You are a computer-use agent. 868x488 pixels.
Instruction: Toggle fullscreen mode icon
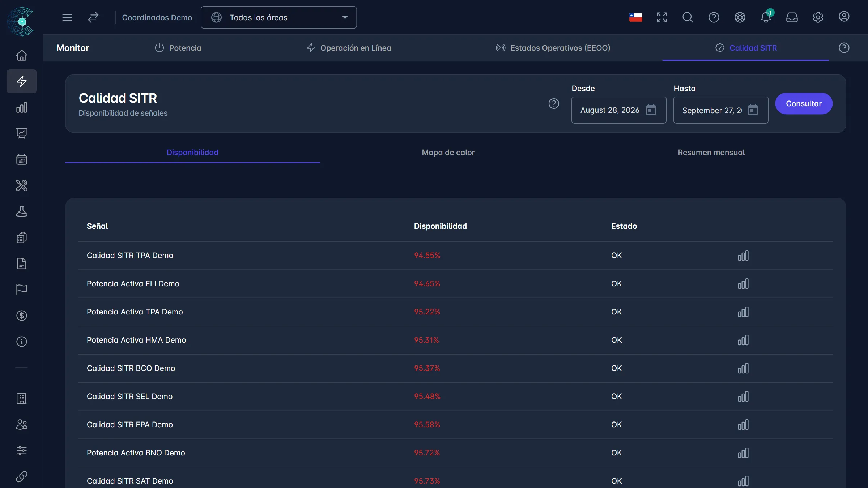(x=661, y=17)
